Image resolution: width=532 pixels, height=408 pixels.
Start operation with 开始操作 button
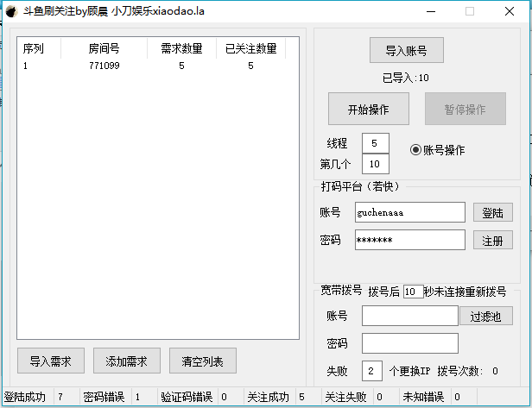click(368, 110)
